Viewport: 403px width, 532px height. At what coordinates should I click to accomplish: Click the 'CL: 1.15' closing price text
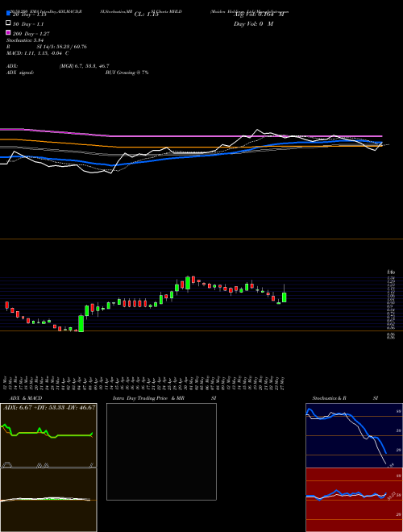[147, 15]
